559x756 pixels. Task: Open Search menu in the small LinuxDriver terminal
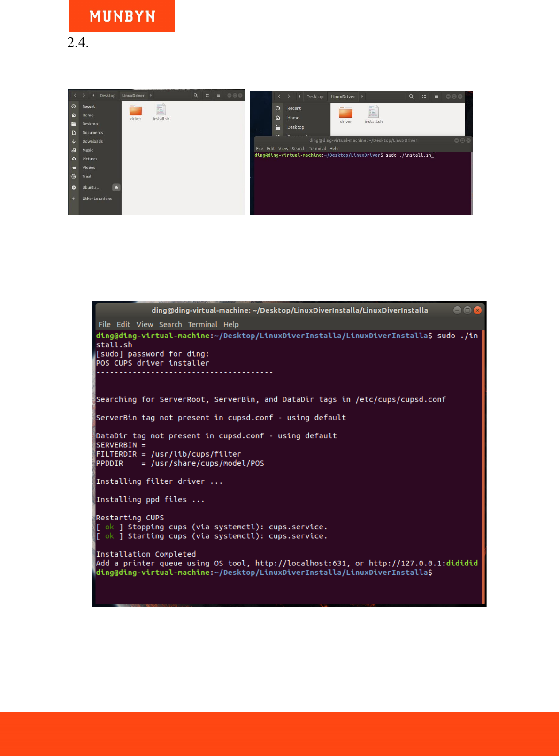pyautogui.click(x=299, y=149)
